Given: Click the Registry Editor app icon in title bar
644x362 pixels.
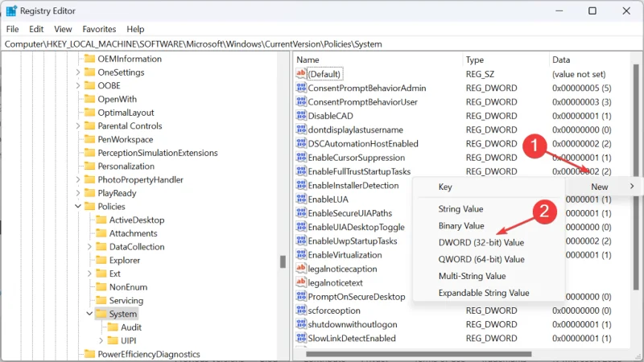Looking at the screenshot, I should (x=11, y=11).
